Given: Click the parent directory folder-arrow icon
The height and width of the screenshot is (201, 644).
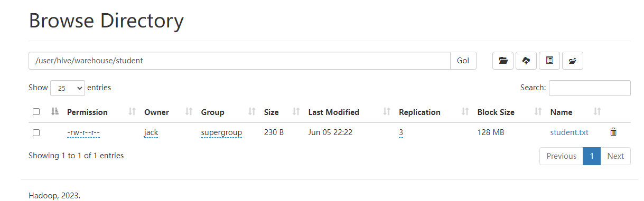Looking at the screenshot, I should pos(573,61).
